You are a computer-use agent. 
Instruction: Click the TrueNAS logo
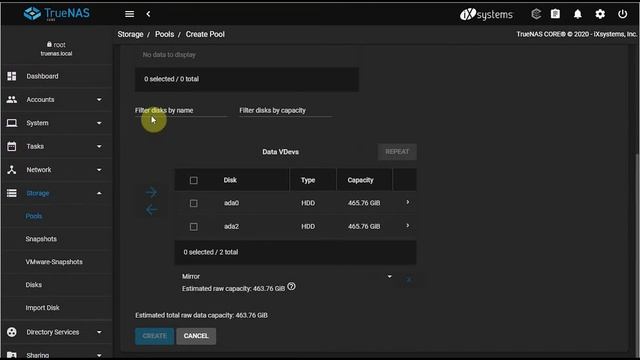pyautogui.click(x=56, y=13)
